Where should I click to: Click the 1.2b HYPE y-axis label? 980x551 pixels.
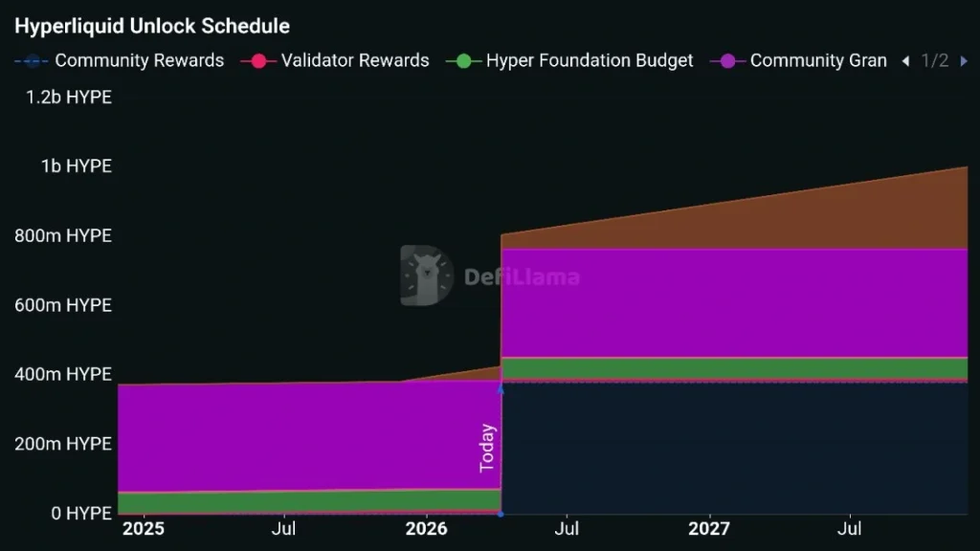coord(69,97)
